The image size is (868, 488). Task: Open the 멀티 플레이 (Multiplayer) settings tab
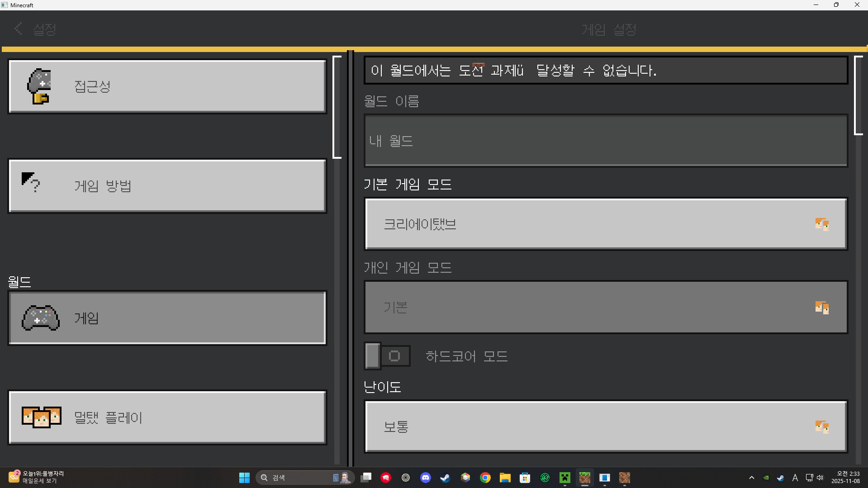coord(167,417)
